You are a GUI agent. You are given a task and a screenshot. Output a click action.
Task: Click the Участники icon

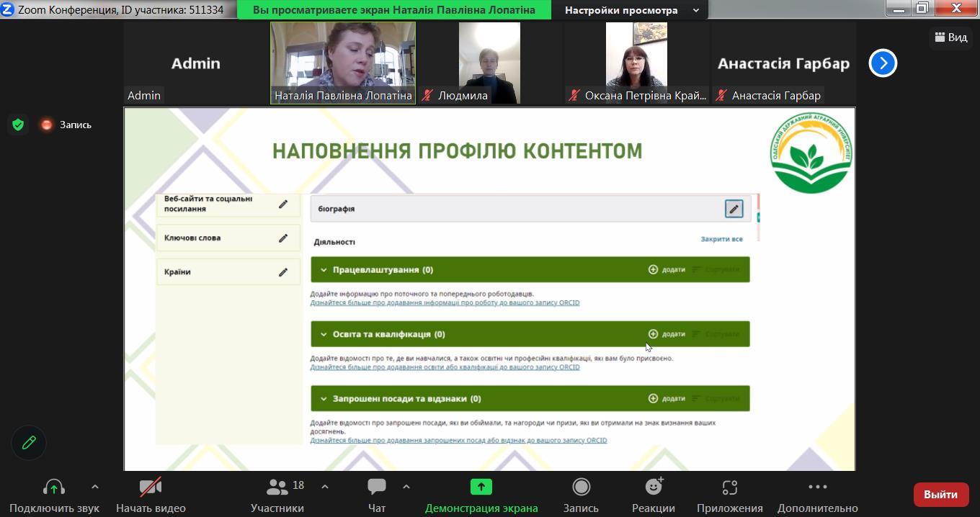tap(277, 487)
